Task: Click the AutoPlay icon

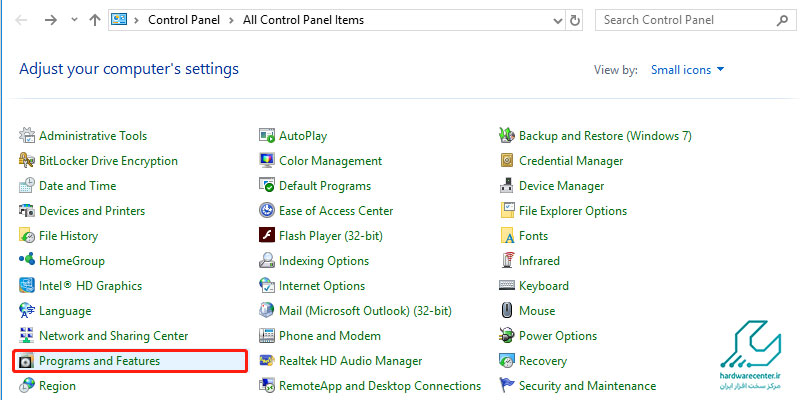Action: click(267, 136)
